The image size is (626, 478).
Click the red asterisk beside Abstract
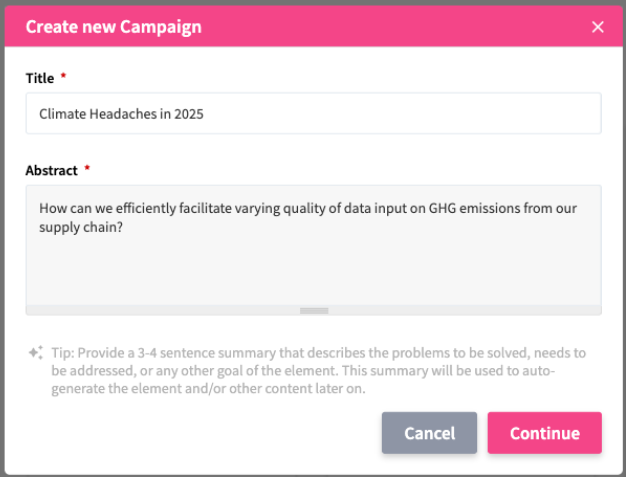coord(87,170)
